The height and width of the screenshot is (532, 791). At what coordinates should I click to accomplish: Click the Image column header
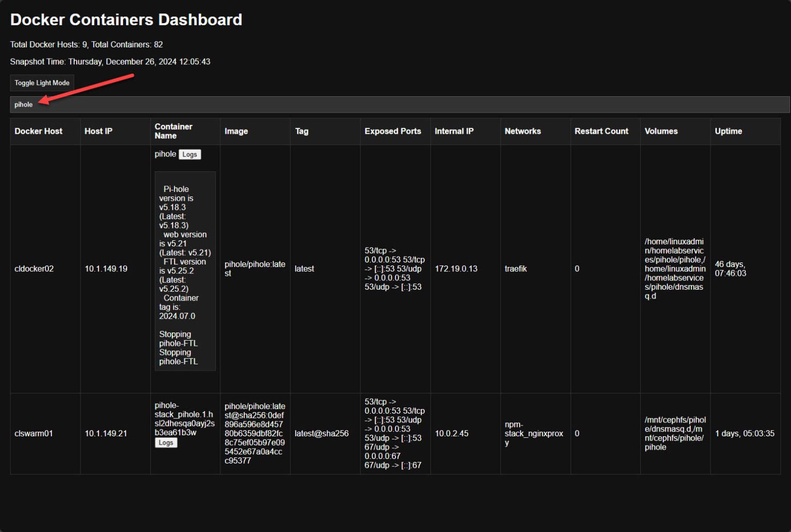pyautogui.click(x=236, y=131)
